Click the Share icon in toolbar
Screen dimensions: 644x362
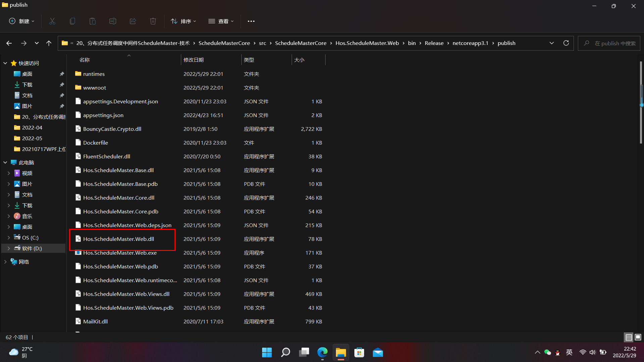pyautogui.click(x=133, y=21)
